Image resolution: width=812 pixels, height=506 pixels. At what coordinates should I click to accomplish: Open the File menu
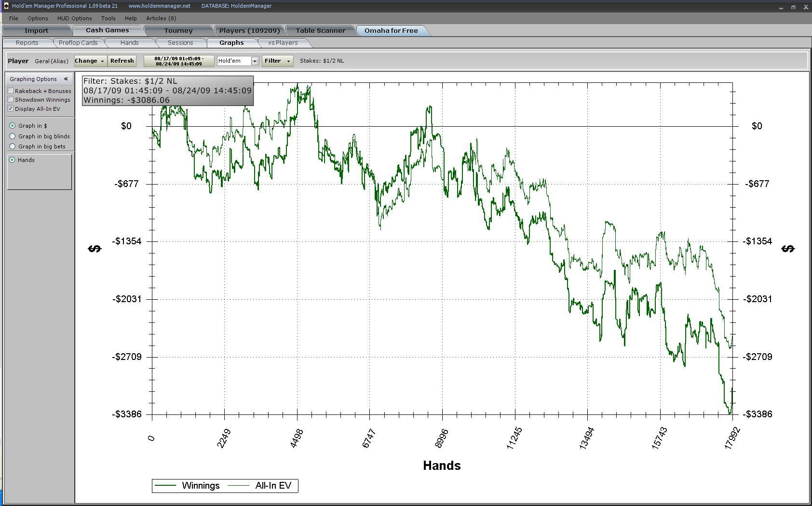tap(14, 18)
